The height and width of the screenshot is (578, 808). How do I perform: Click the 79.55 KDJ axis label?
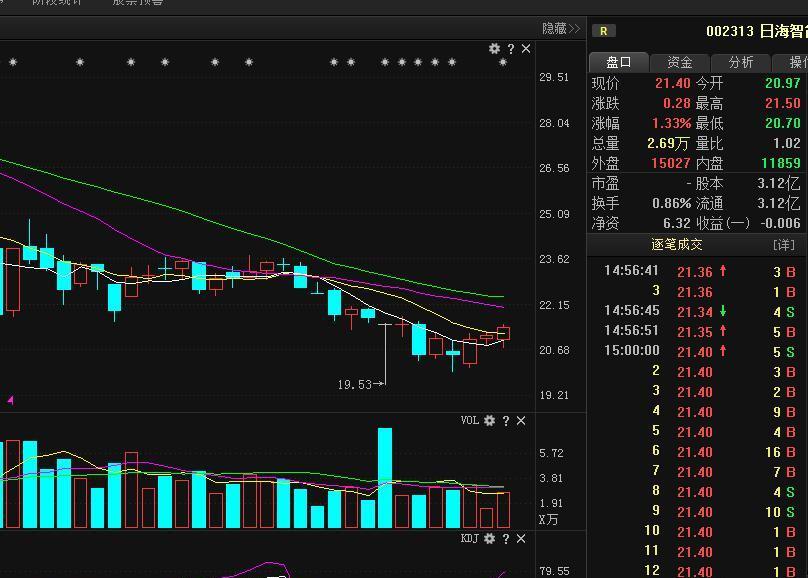(x=554, y=571)
